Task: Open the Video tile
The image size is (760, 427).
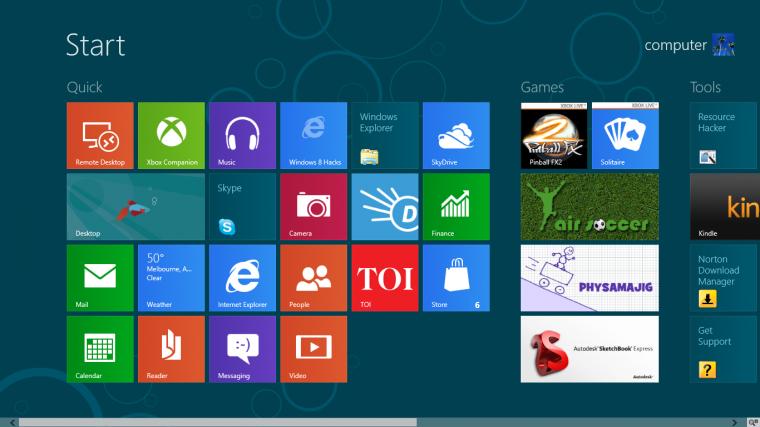Action: pos(314,349)
